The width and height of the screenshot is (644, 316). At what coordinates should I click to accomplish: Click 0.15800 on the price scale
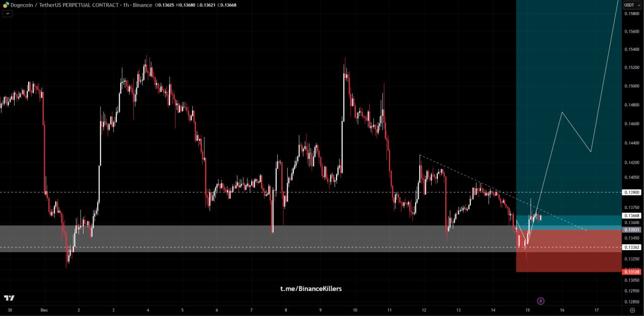coord(632,14)
